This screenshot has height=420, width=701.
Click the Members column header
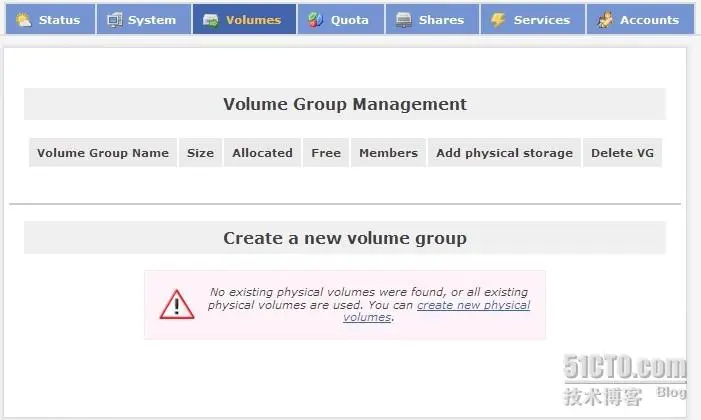[x=388, y=153]
